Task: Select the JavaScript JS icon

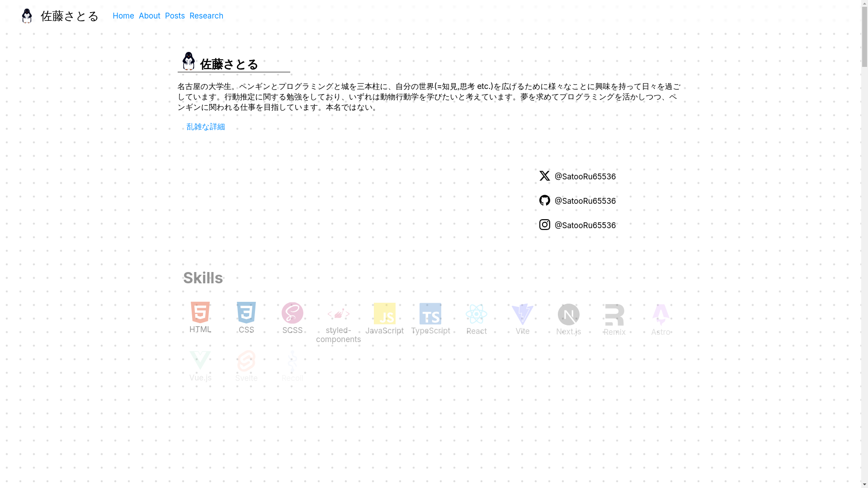Action: tap(385, 314)
